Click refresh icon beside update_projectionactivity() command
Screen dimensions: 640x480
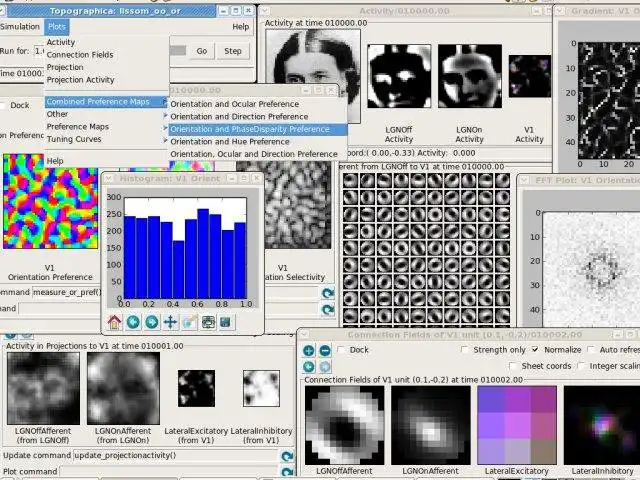point(287,456)
